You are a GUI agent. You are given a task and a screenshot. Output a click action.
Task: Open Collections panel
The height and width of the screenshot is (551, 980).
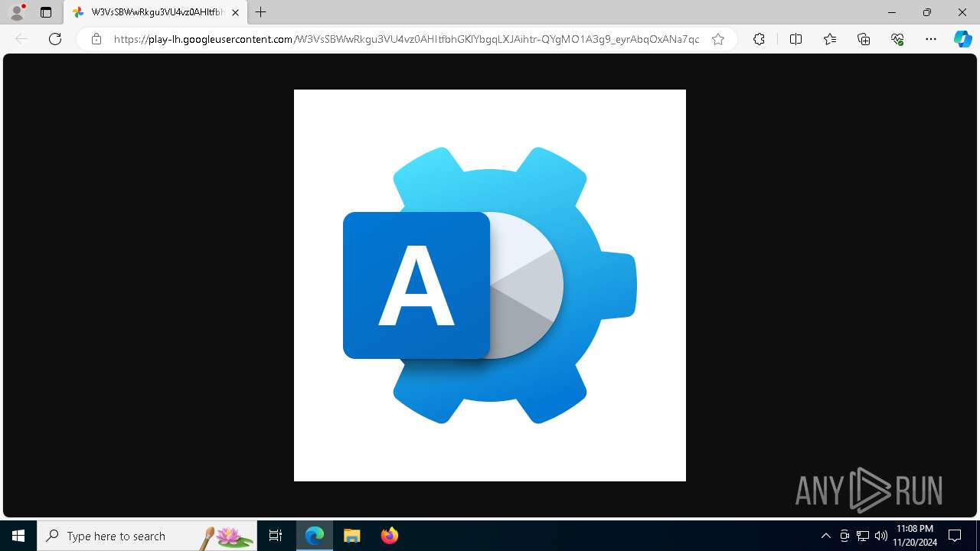864,39
